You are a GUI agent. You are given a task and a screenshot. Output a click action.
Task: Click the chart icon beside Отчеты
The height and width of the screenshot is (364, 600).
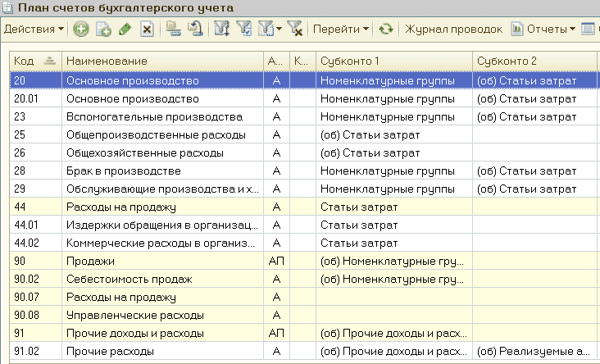[x=517, y=29]
